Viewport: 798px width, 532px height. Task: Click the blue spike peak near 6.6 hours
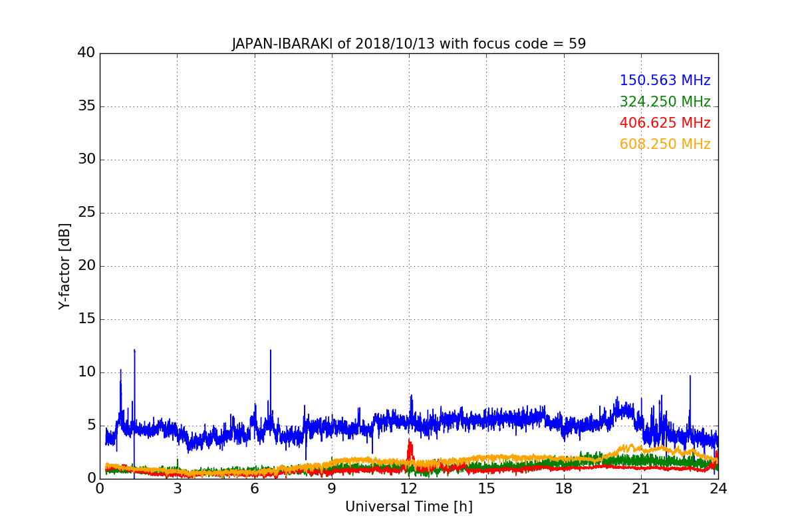270,351
